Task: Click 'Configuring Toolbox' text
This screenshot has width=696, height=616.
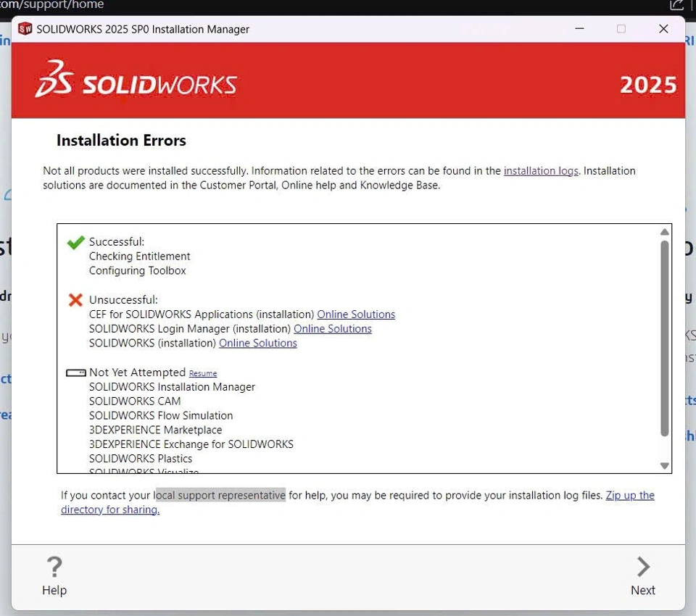Action: tap(137, 271)
